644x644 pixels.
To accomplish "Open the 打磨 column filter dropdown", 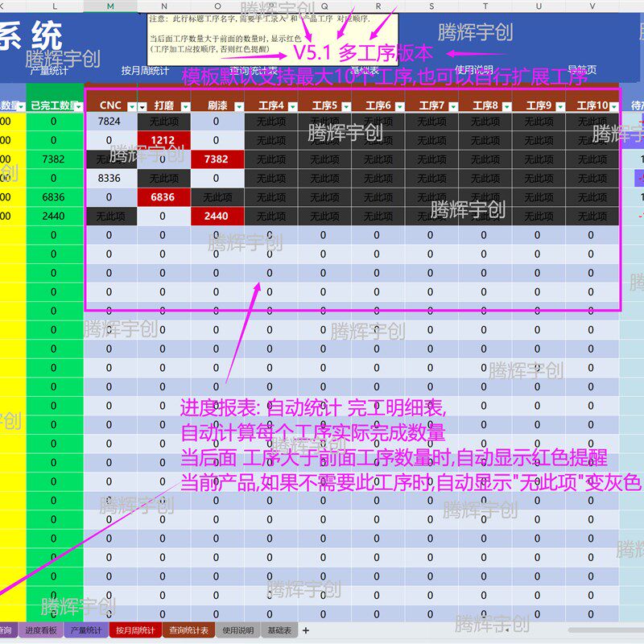I will tap(185, 107).
